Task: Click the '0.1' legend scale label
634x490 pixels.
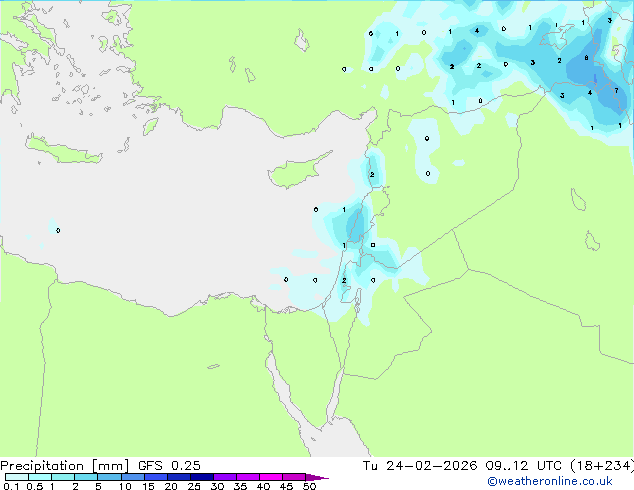Action: click(11, 486)
